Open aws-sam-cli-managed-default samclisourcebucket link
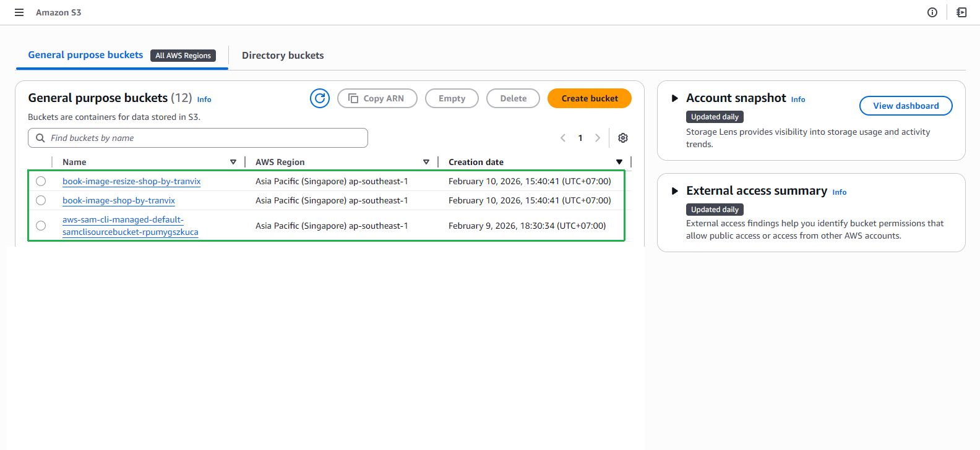The width and height of the screenshot is (980, 450). [x=131, y=226]
